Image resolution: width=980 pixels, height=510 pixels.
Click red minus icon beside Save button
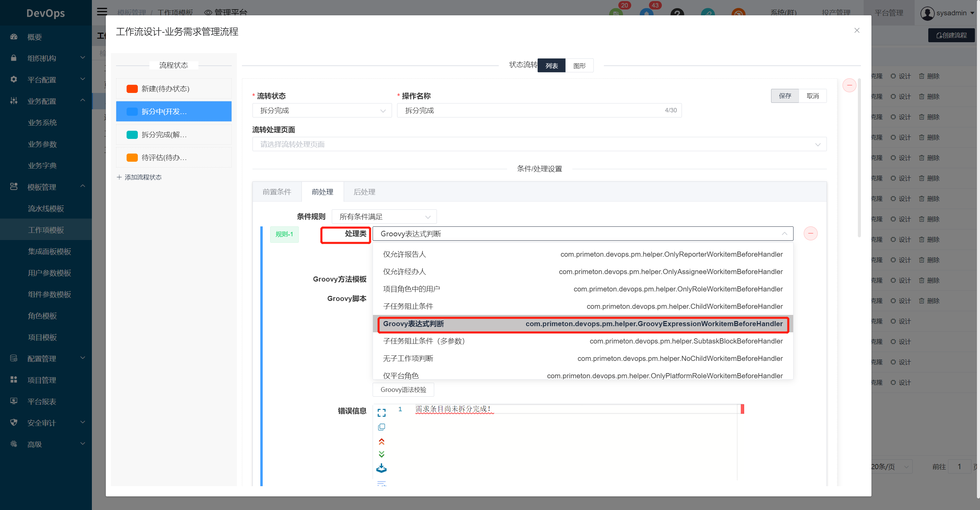[x=849, y=85]
